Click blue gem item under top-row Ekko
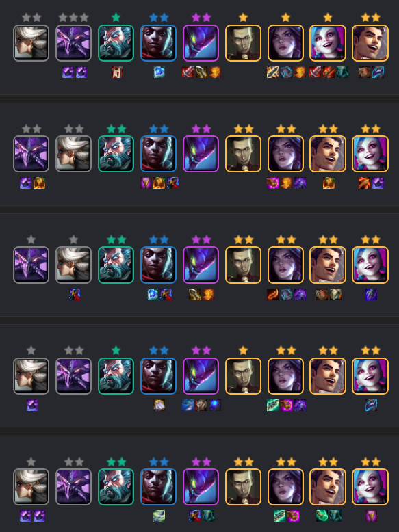The image size is (399, 532). click(159, 72)
